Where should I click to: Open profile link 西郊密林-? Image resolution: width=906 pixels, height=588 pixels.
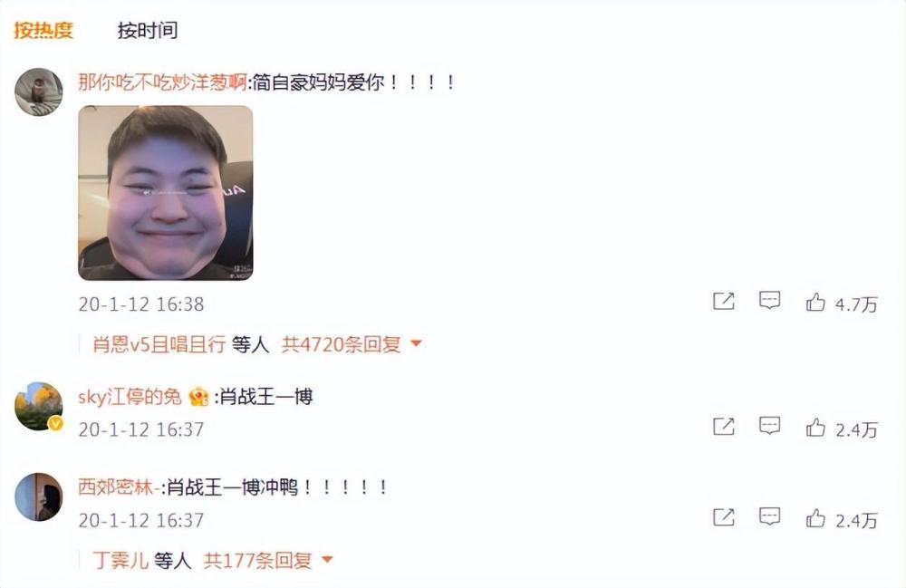119,487
